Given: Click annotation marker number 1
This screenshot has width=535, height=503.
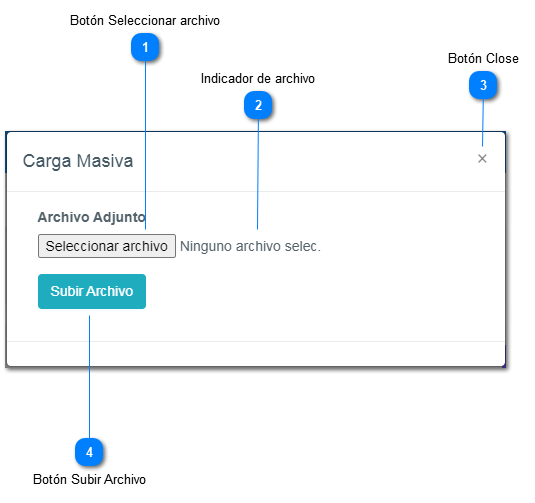Looking at the screenshot, I should pos(145,47).
